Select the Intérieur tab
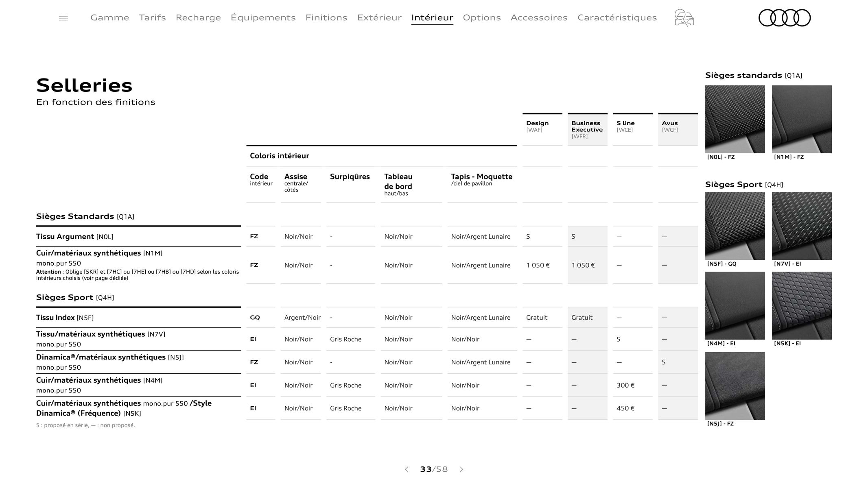 (x=432, y=17)
